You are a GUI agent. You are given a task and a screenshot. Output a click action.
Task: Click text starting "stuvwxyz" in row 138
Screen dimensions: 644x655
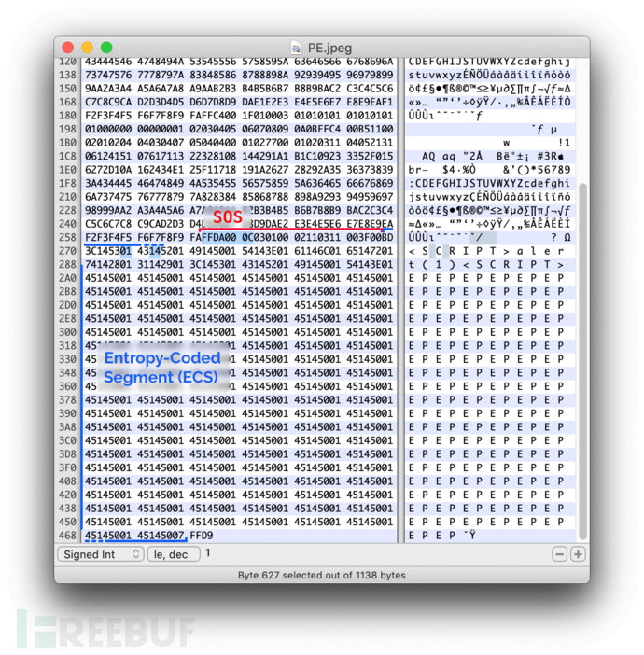(489, 75)
